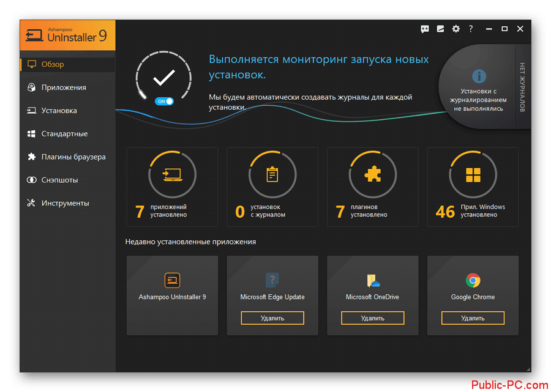Viewport: 551px width, 392px height.
Task: Click the Google Chrome icon tile
Action: (x=473, y=281)
